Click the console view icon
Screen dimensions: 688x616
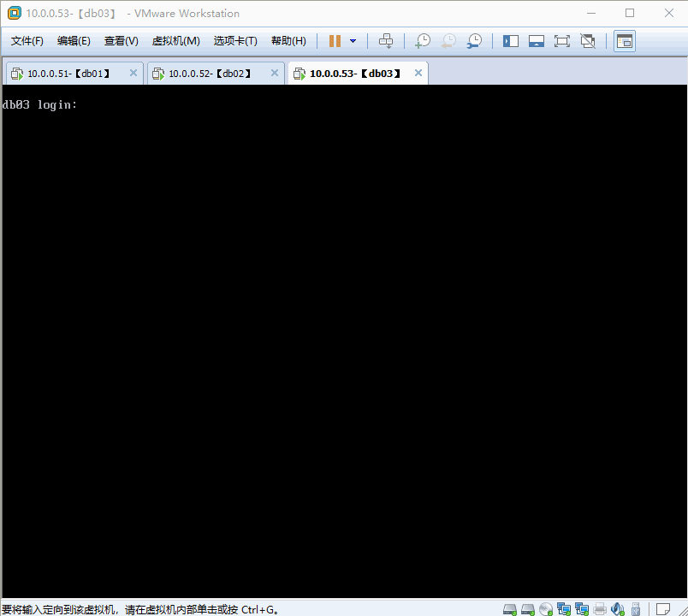click(625, 41)
